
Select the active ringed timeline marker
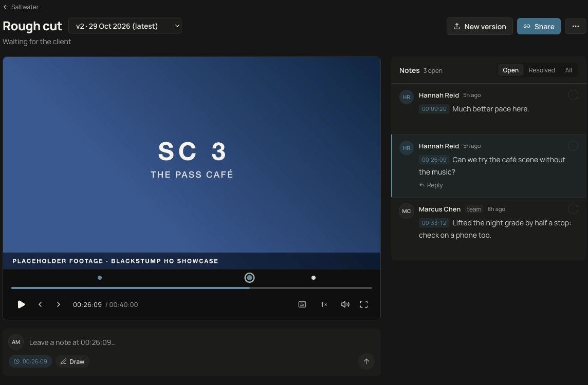click(x=249, y=278)
